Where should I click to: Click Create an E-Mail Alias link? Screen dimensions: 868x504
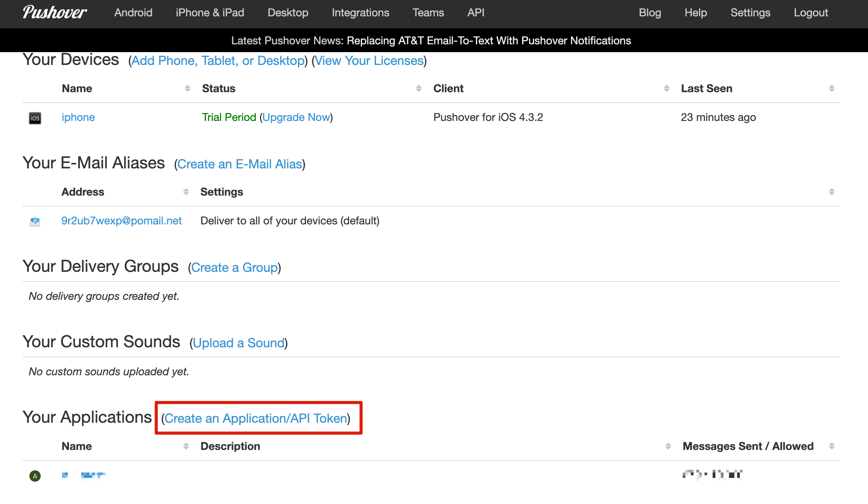(240, 164)
